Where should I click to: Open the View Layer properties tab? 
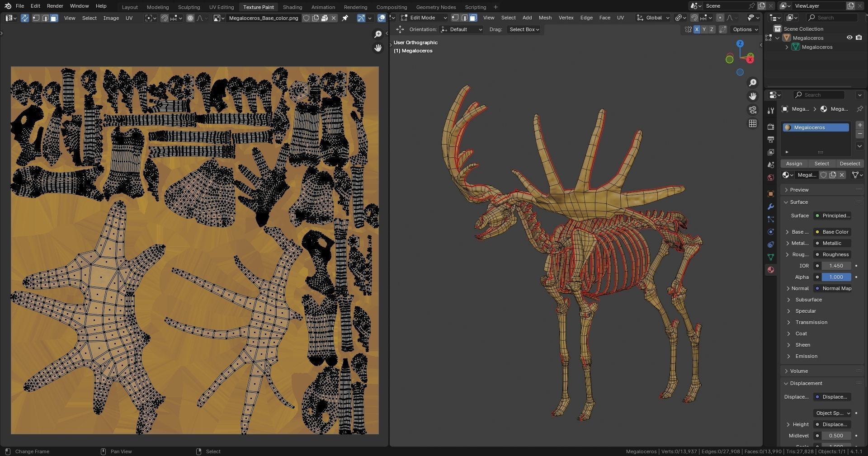[771, 152]
